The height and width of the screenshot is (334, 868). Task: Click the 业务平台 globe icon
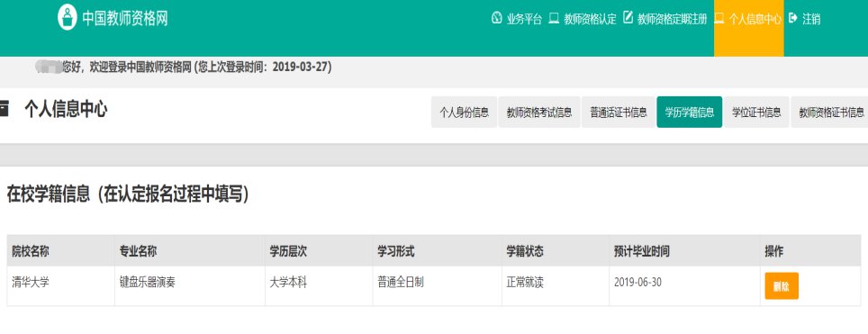pyautogui.click(x=496, y=18)
